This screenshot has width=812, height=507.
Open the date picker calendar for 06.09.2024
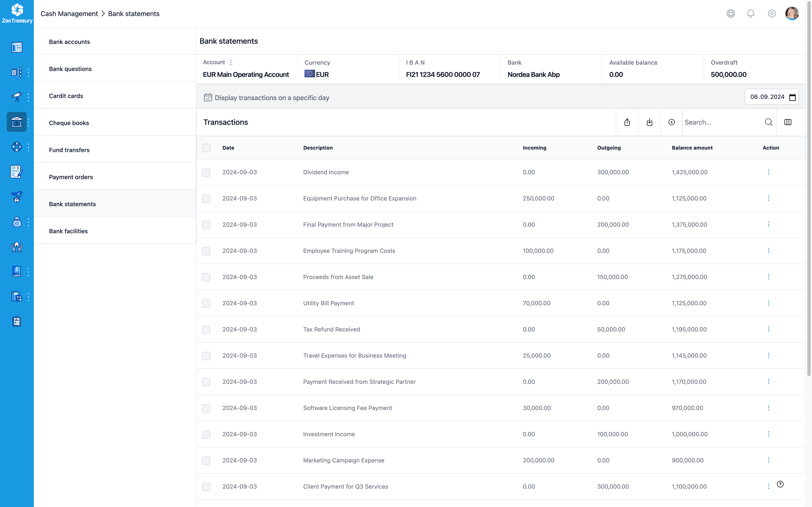[x=792, y=97]
